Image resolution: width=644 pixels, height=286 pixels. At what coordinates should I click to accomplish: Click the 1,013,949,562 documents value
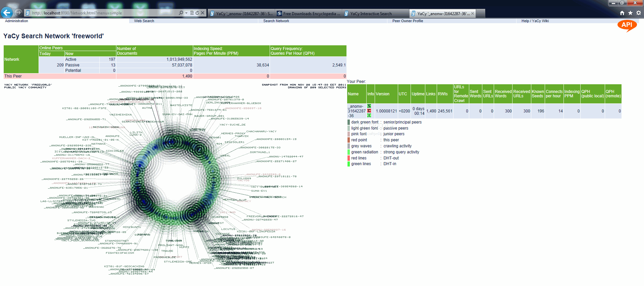(x=179, y=59)
